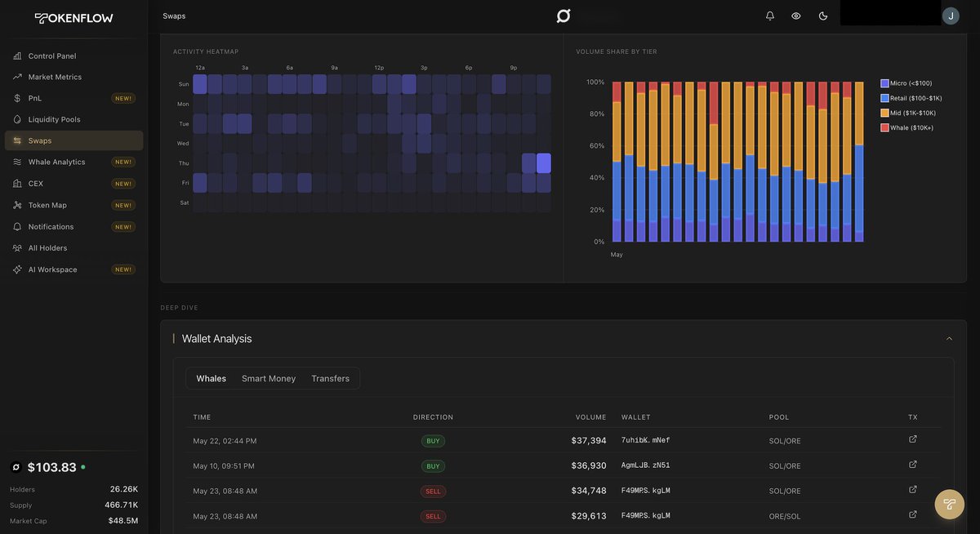
Task: Click the Swaps breadcrumb title
Action: tap(174, 16)
